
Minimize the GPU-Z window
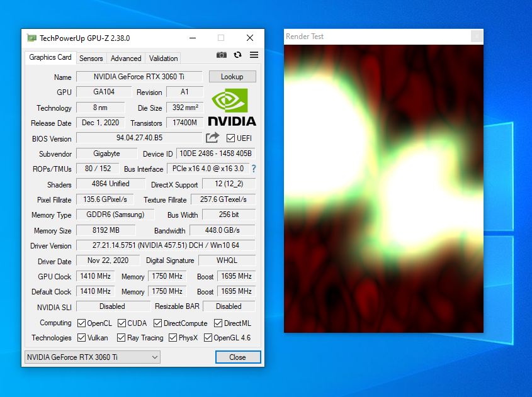193,38
